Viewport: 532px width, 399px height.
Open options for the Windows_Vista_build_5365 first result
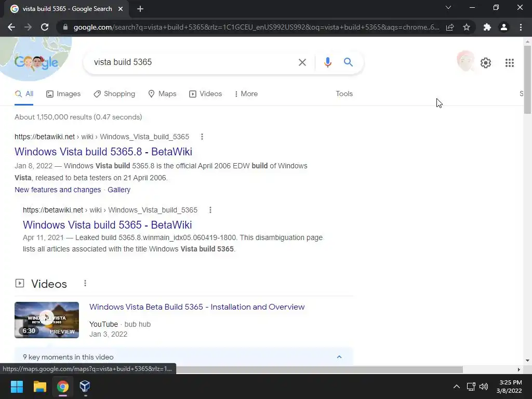point(202,137)
